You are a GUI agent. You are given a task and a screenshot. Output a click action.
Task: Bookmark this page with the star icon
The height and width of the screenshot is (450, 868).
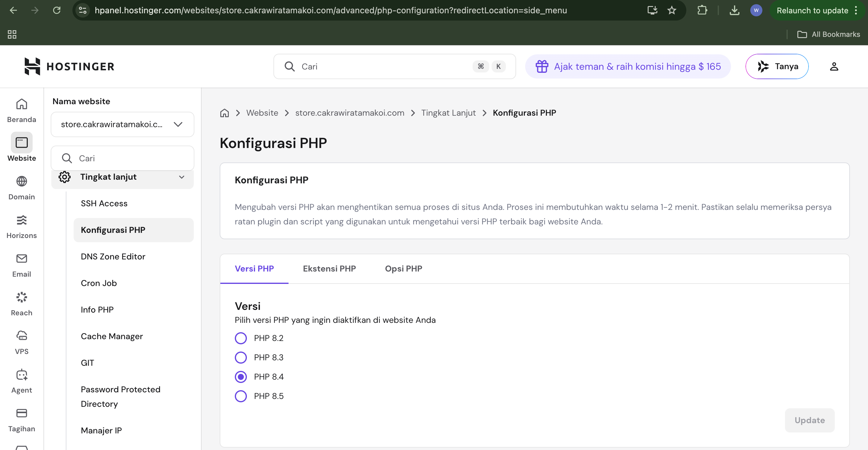(672, 11)
